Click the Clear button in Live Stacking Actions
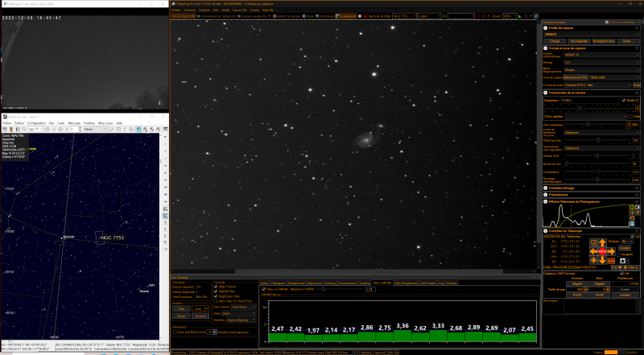This screenshot has width=644, height=355. click(181, 308)
